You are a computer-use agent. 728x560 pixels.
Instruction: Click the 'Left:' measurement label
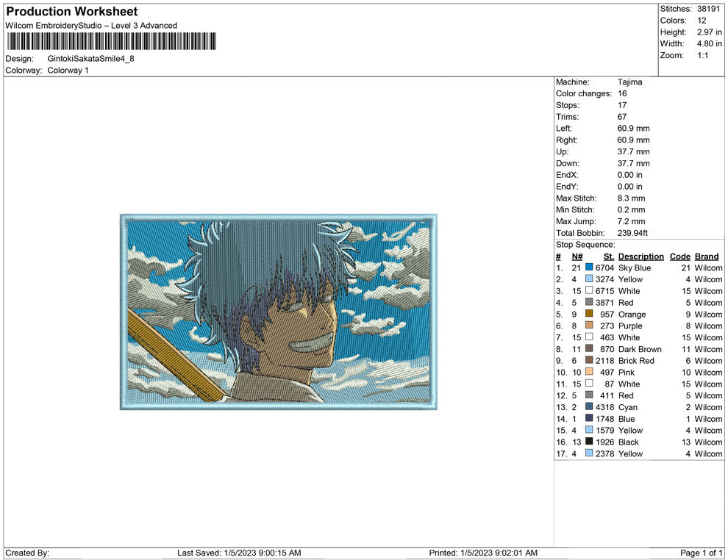click(563, 128)
